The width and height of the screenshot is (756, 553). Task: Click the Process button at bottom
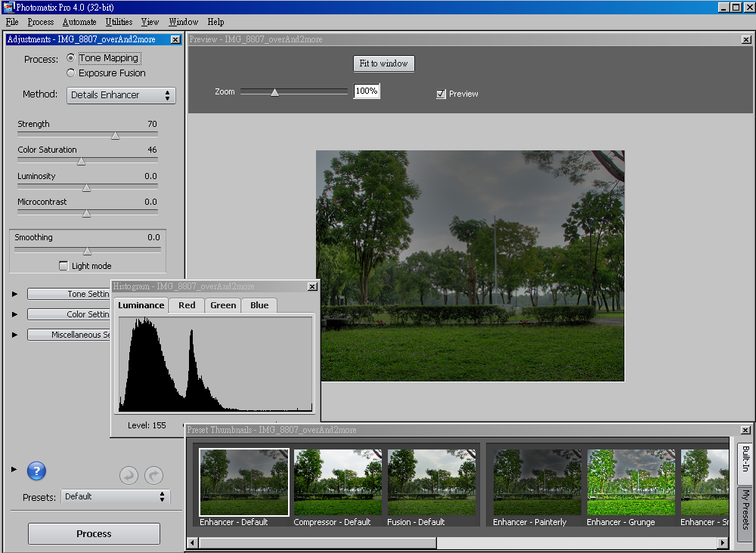(x=94, y=533)
